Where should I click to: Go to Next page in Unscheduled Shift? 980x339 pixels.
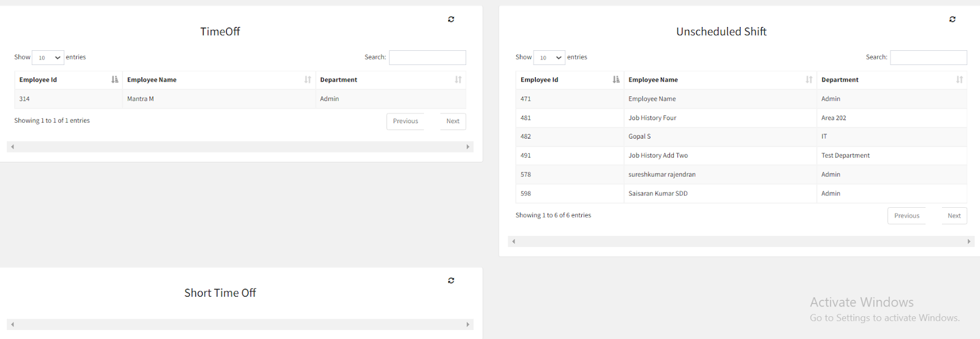click(x=954, y=216)
